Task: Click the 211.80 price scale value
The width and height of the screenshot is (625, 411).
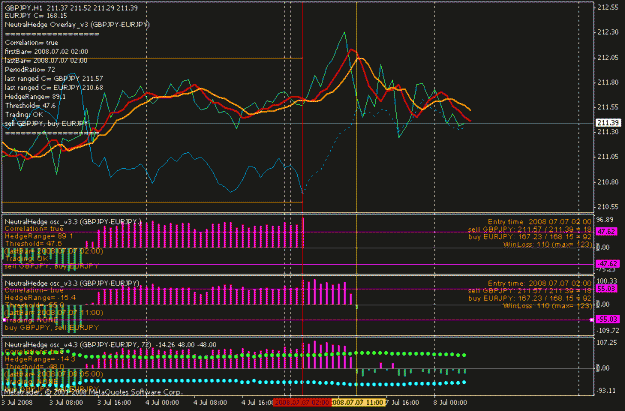Action: pos(607,83)
